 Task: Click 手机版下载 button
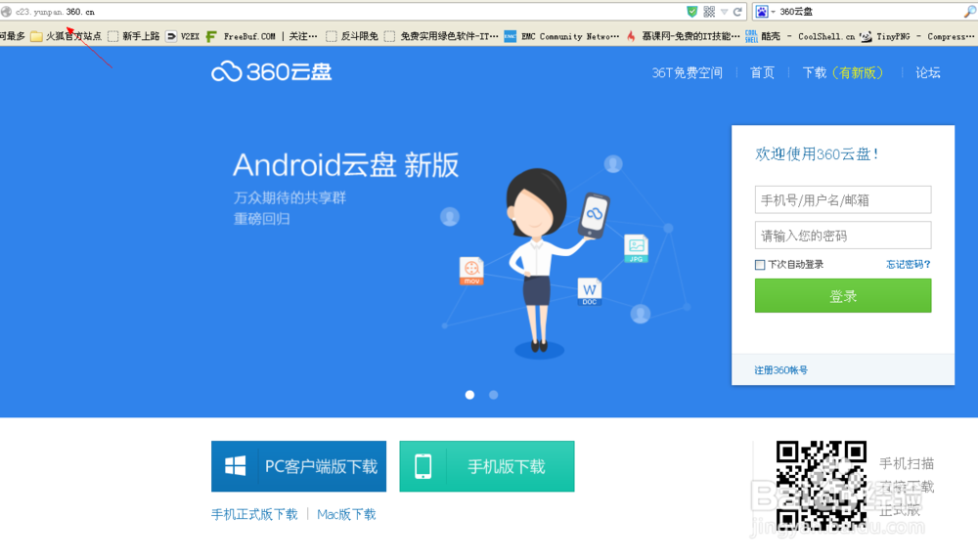487,466
